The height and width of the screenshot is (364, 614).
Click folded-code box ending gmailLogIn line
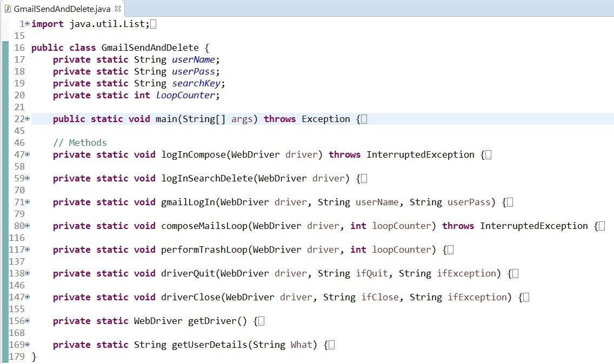(510, 203)
